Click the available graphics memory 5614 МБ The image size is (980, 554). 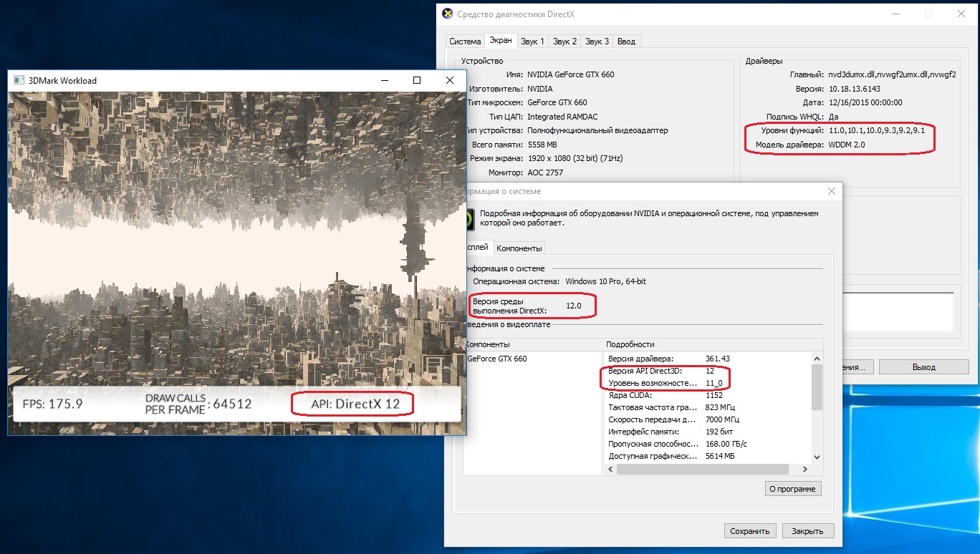coord(721,456)
